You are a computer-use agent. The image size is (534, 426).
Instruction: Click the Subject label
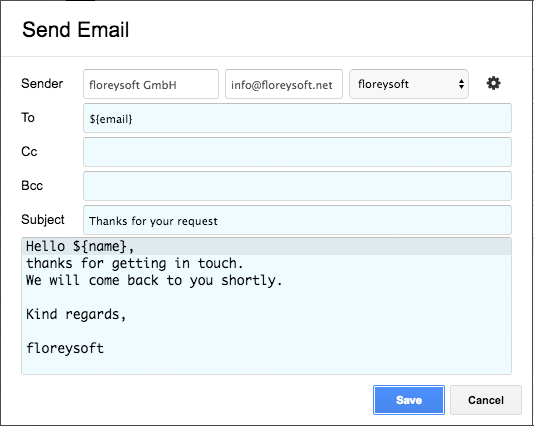click(43, 220)
